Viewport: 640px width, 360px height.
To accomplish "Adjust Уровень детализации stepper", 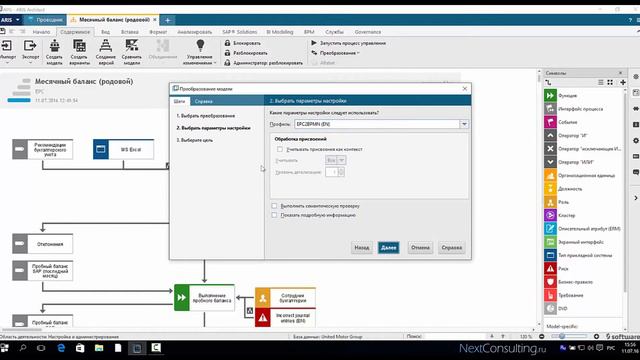I will pyautogui.click(x=341, y=172).
